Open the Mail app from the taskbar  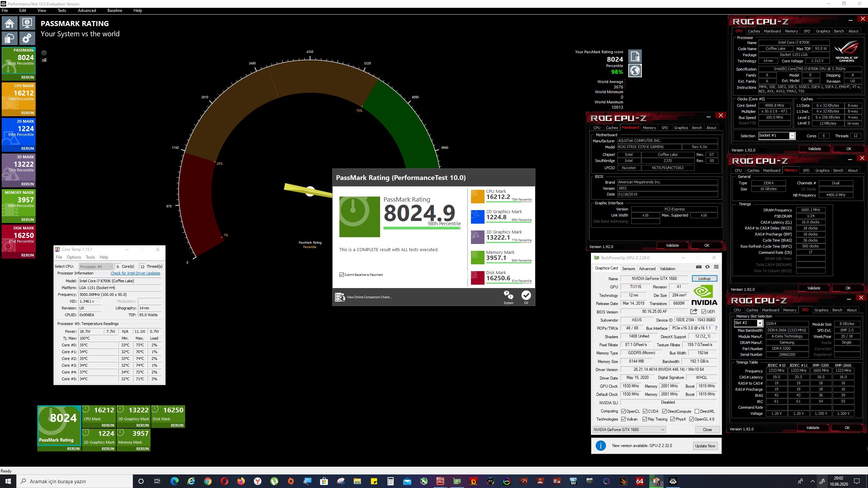click(x=407, y=481)
